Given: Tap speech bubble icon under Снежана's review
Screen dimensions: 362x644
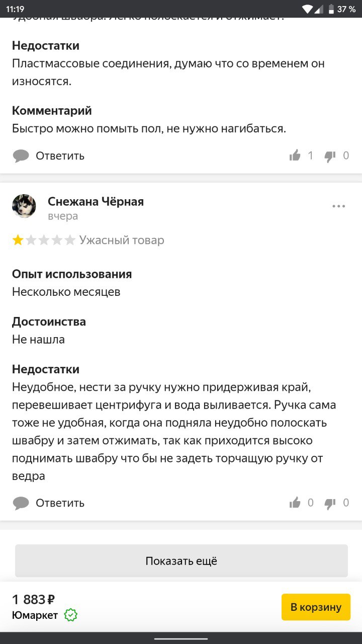Looking at the screenshot, I should click(x=21, y=503).
